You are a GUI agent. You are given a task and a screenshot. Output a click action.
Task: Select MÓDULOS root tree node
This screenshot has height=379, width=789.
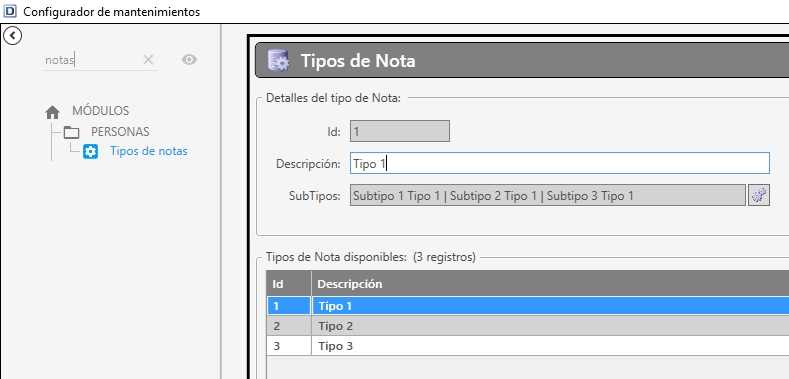coord(101,111)
